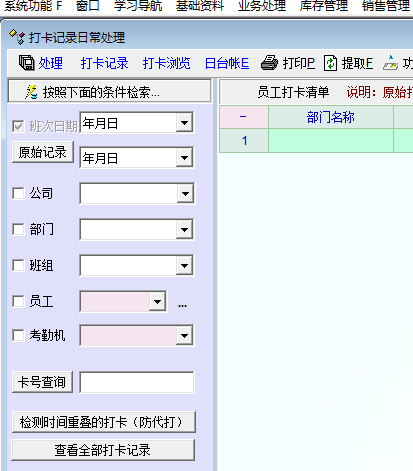This screenshot has width=413, height=471.
Task: Open the 打卡记录 toolbar item
Action: (x=104, y=63)
